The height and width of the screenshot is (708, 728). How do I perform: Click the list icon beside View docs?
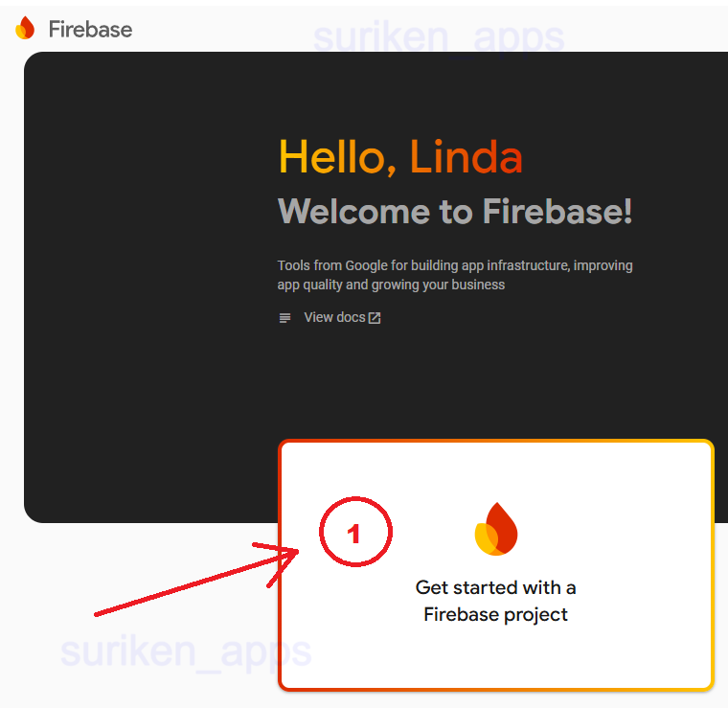click(x=284, y=318)
